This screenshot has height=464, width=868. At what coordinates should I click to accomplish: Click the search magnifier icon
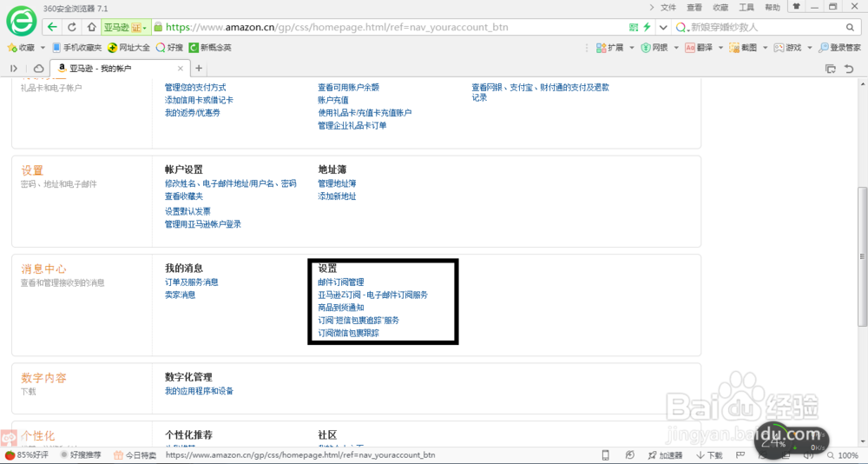(x=850, y=27)
